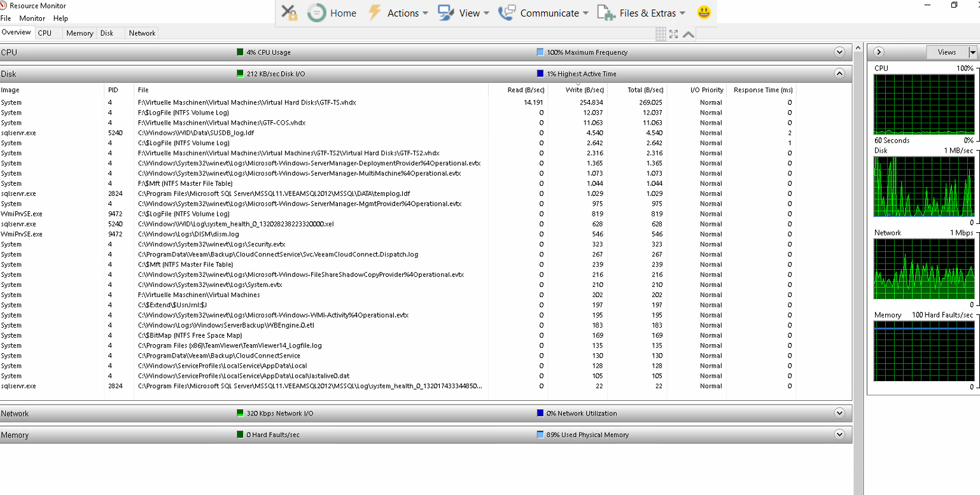Sort by the PID column header
Viewport: 980px width, 495px height.
pos(120,90)
